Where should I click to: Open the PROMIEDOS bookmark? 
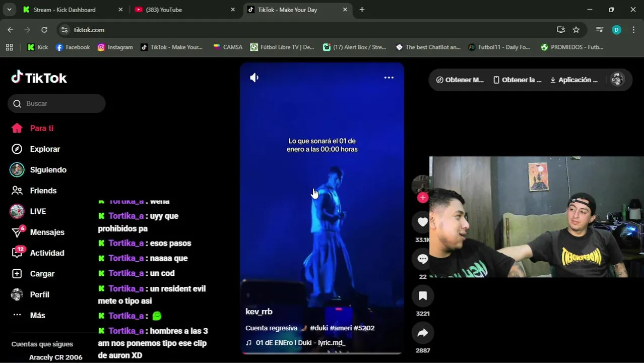click(x=572, y=47)
